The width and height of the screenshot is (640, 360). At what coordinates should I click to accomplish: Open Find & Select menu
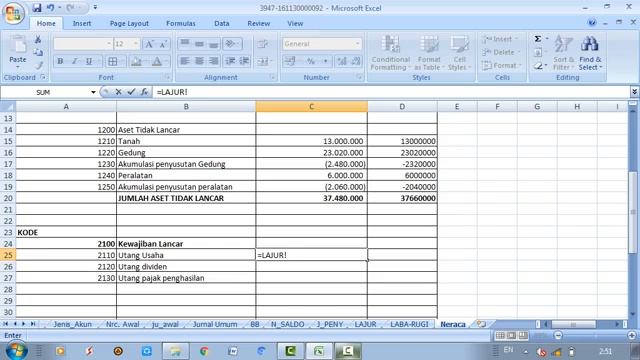point(590,53)
